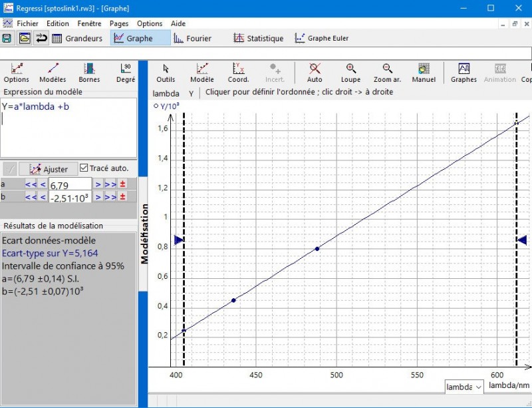Toggle the Tracé auto. checkbox
The image size is (532, 408).
(x=84, y=168)
